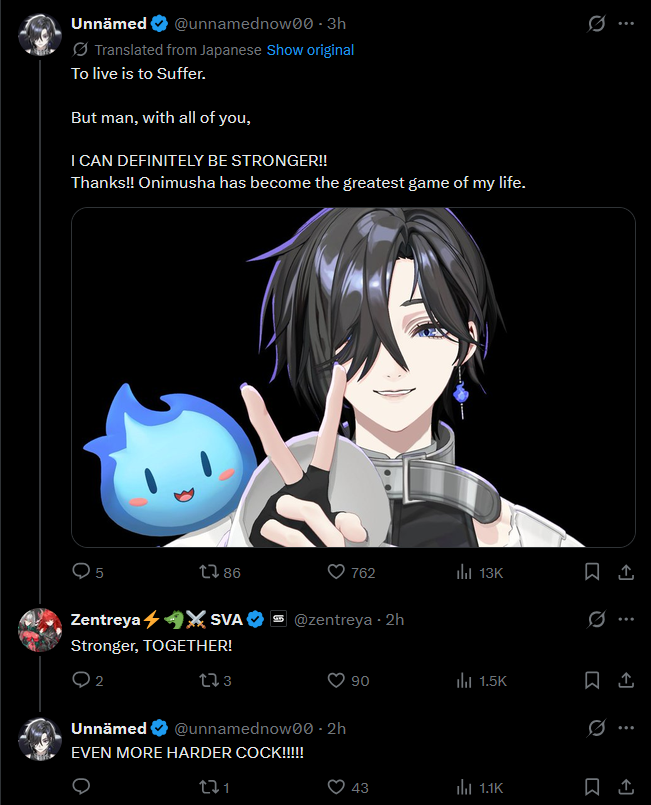Bookmark Zentreya's reply

(x=592, y=680)
